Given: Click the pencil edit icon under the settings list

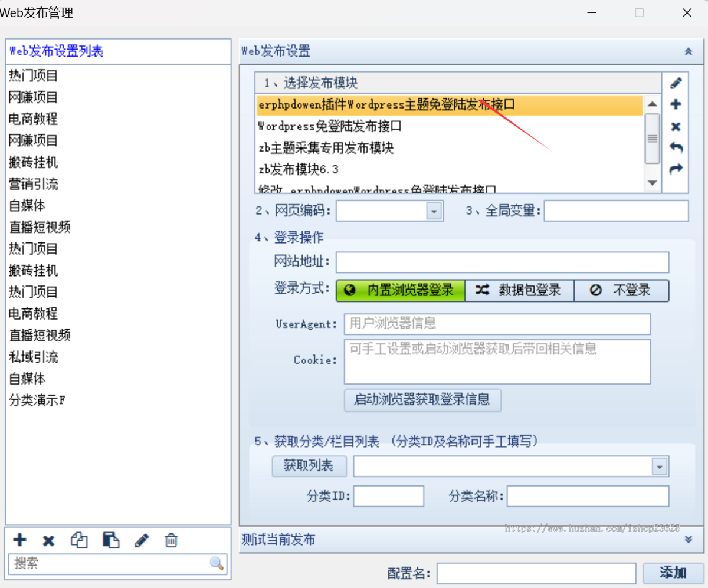Looking at the screenshot, I should coord(142,540).
